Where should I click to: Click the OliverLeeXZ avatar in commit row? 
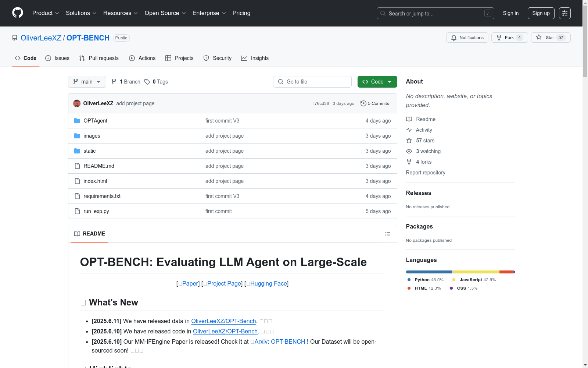tap(77, 103)
